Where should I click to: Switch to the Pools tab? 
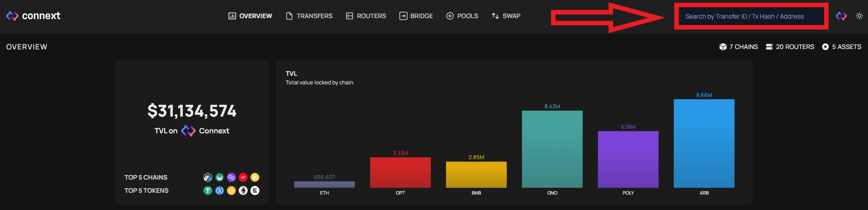pos(462,16)
